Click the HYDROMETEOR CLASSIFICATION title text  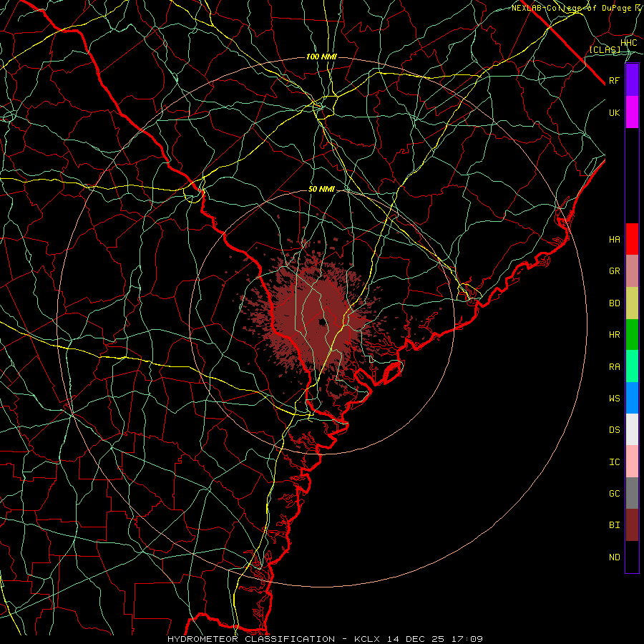coord(251,639)
